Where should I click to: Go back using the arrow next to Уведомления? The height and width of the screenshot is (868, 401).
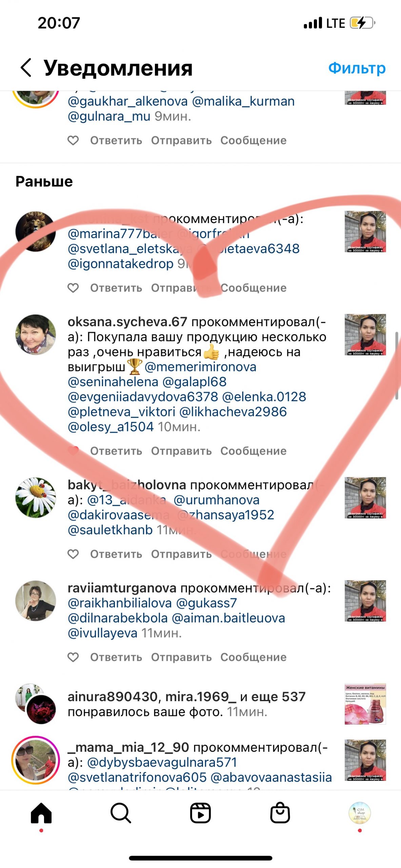pos(26,67)
